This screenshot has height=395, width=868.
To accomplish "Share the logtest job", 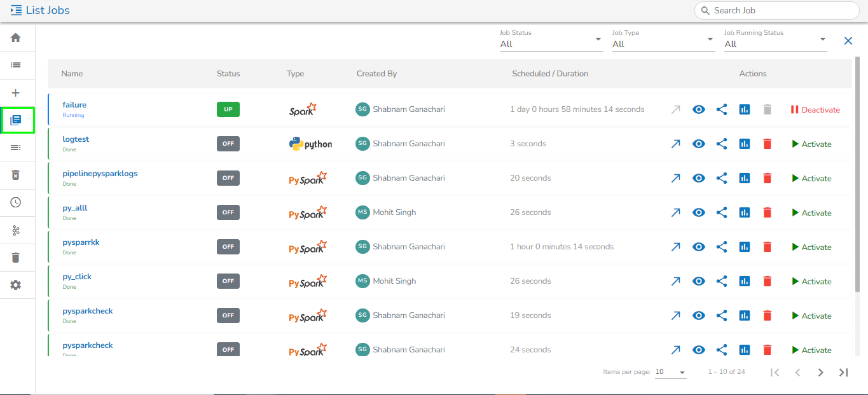I will coord(722,144).
